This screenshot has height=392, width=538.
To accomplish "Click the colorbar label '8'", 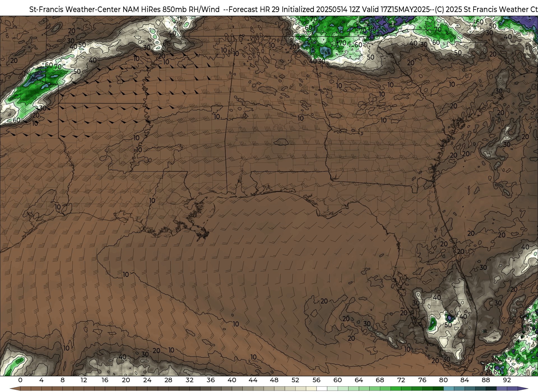I will 62,380.
